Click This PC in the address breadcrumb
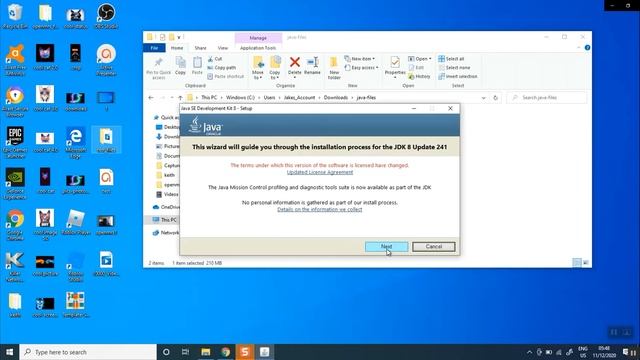Screen dimensions: 640x360 coord(209,98)
